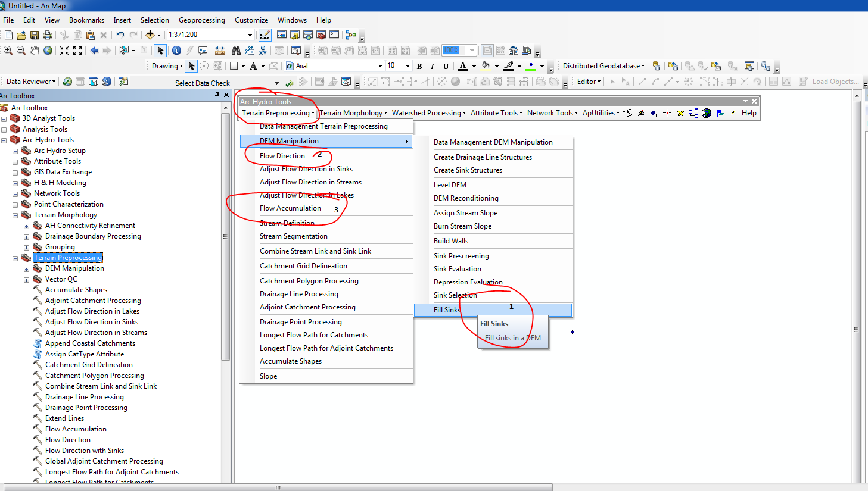Click the line color swatch
Viewport: 868px width, 491px height.
click(508, 66)
